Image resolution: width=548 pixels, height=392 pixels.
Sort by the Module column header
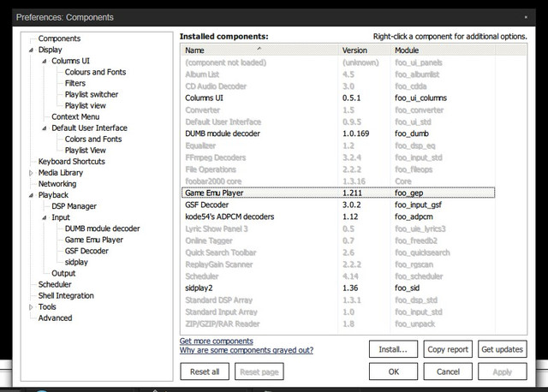(443, 50)
